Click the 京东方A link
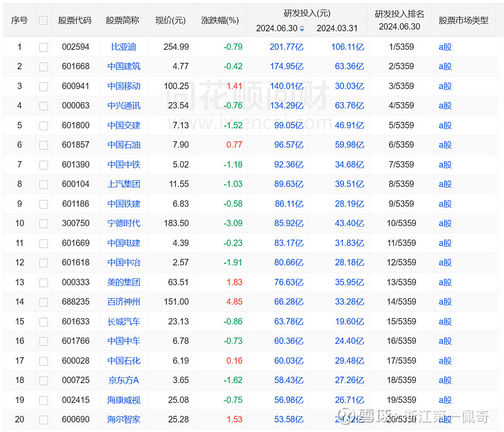The width and height of the screenshot is (504, 432). [123, 380]
